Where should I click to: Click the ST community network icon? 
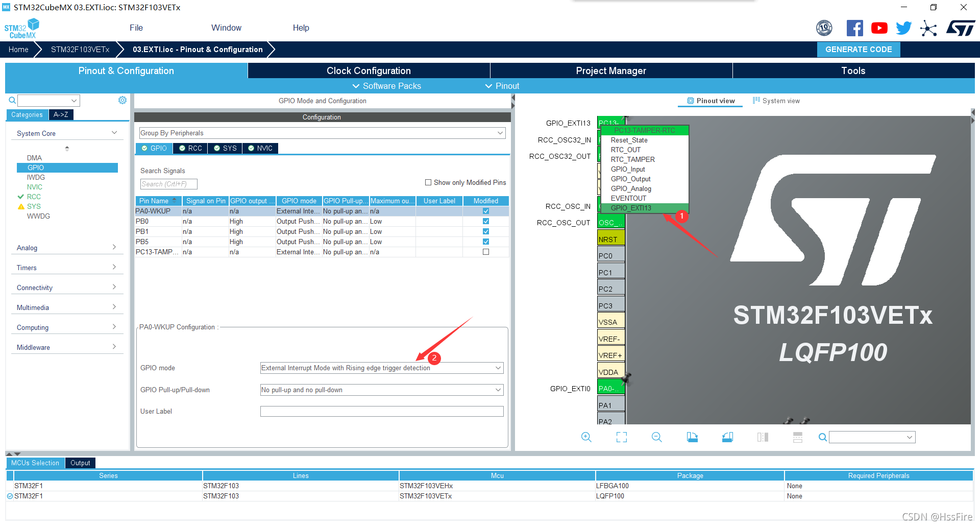(x=928, y=28)
